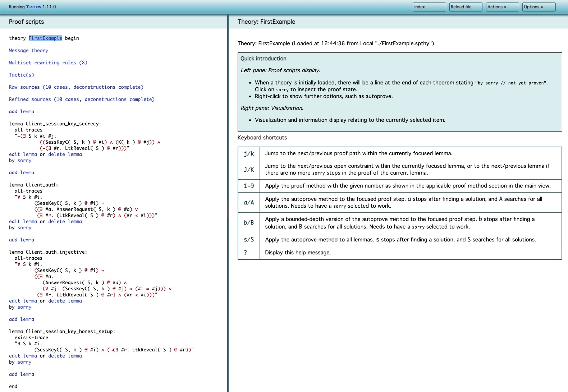This screenshot has height=392, width=568.
Task: View Raw sources (10 cases) link
Action: [x=76, y=87]
